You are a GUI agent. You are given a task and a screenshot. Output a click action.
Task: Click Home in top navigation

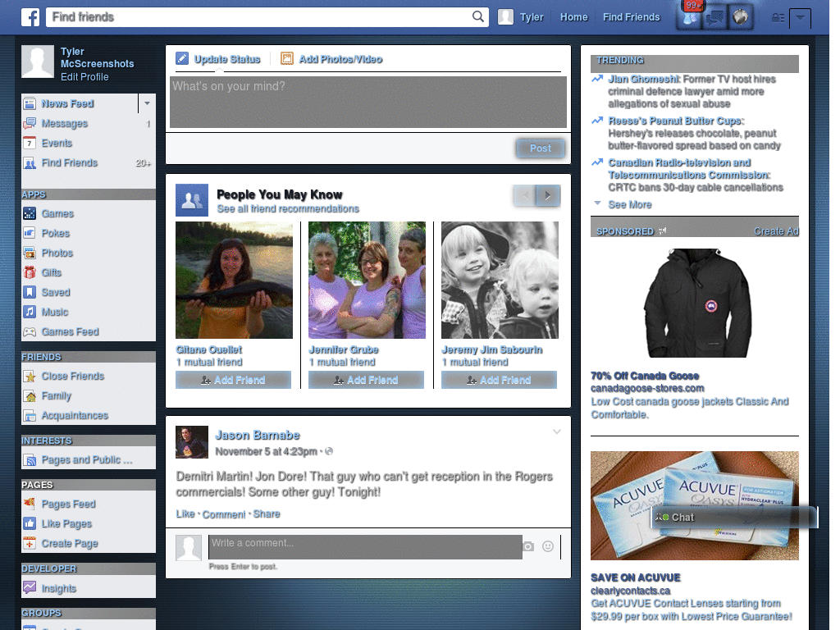click(573, 17)
